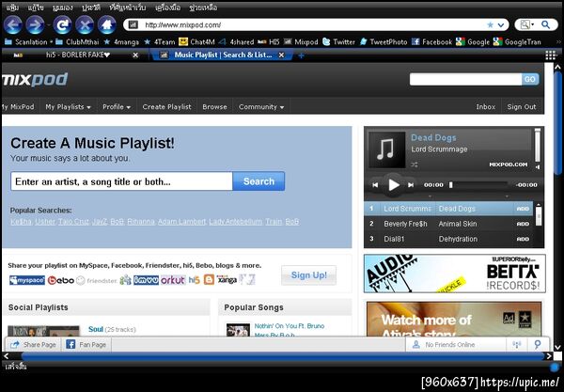Click the browser search magnifier icon
This screenshot has height=392, width=564.
(x=545, y=24)
